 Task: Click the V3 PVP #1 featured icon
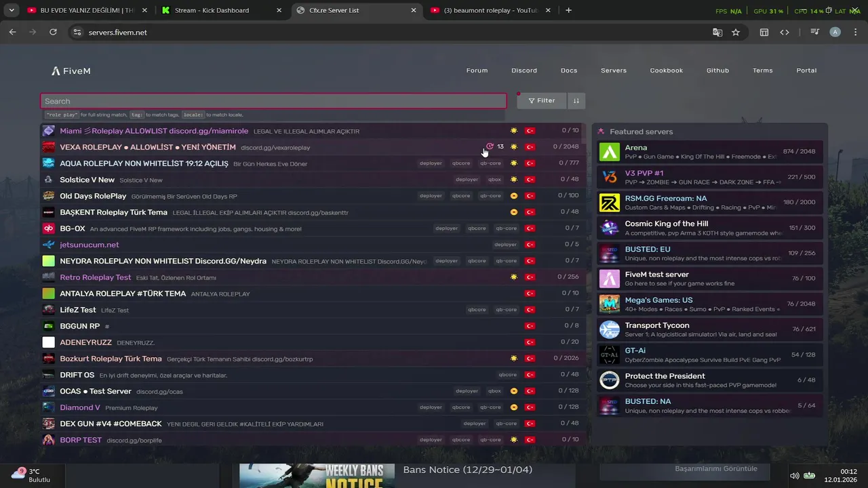(x=610, y=177)
